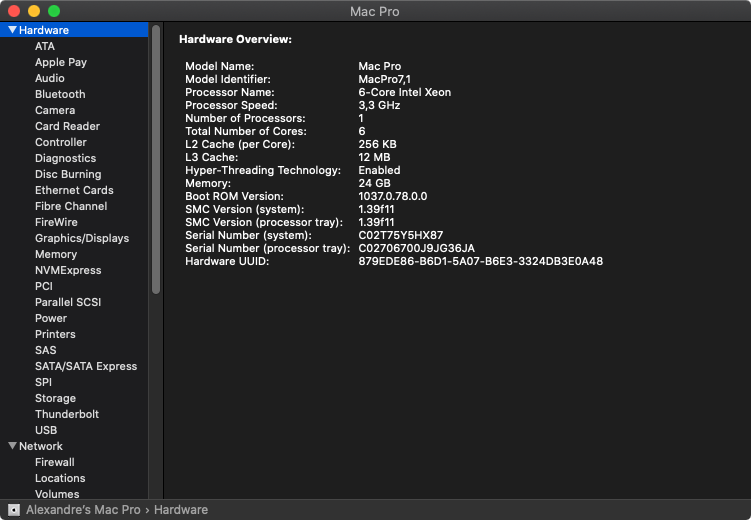
Task: Click Hardware breadcrumb in path bar
Action: pyautogui.click(x=181, y=510)
